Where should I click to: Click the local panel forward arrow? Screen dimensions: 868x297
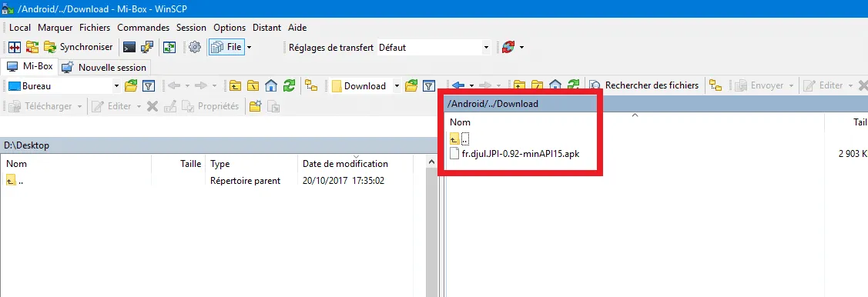(x=201, y=85)
